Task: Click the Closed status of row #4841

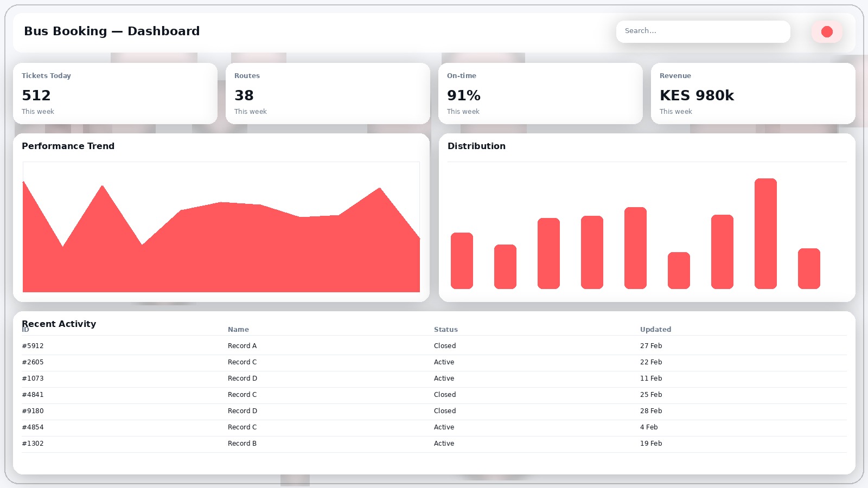Action: tap(445, 394)
